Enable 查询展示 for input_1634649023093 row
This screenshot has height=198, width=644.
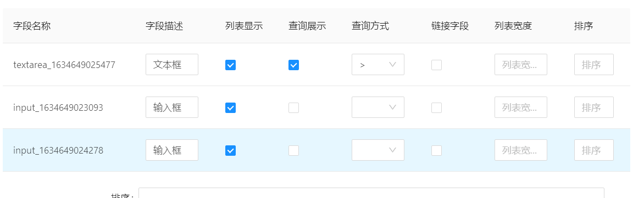[x=293, y=108]
